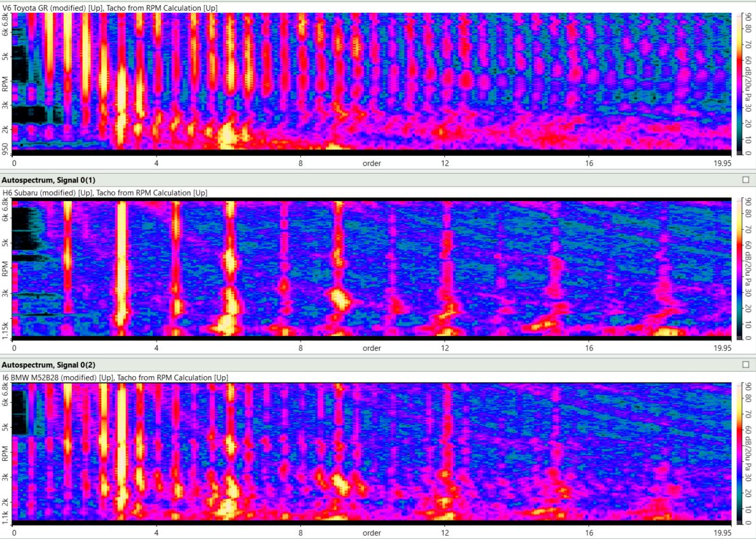The image size is (756, 539).
Task: Click the order axis label under Toyota plot
Action: click(x=372, y=164)
